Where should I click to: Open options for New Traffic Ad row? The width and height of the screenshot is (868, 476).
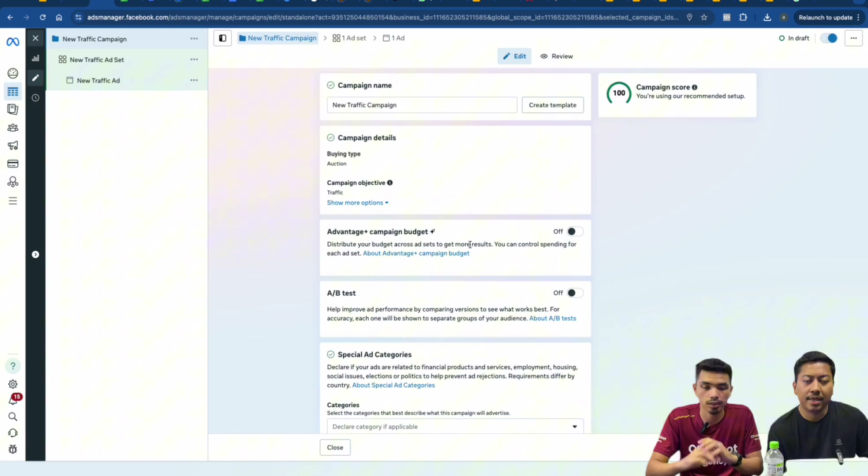coord(194,80)
